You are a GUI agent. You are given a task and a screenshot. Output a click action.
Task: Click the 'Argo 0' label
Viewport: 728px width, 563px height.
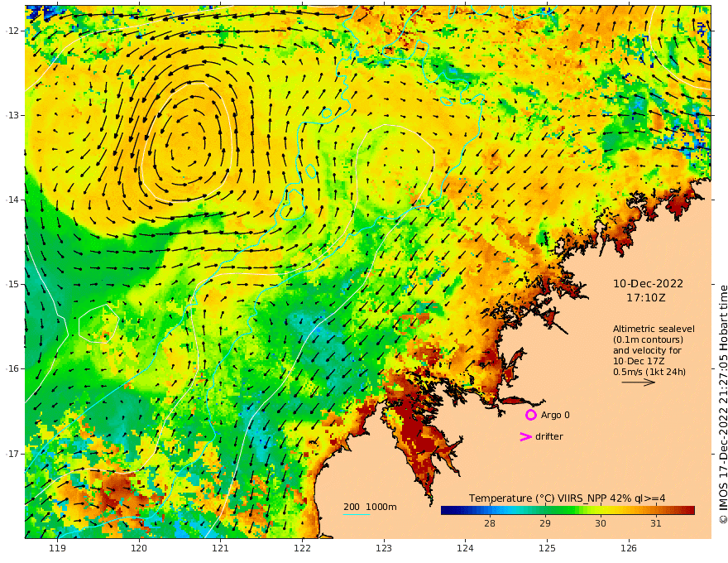point(555,415)
